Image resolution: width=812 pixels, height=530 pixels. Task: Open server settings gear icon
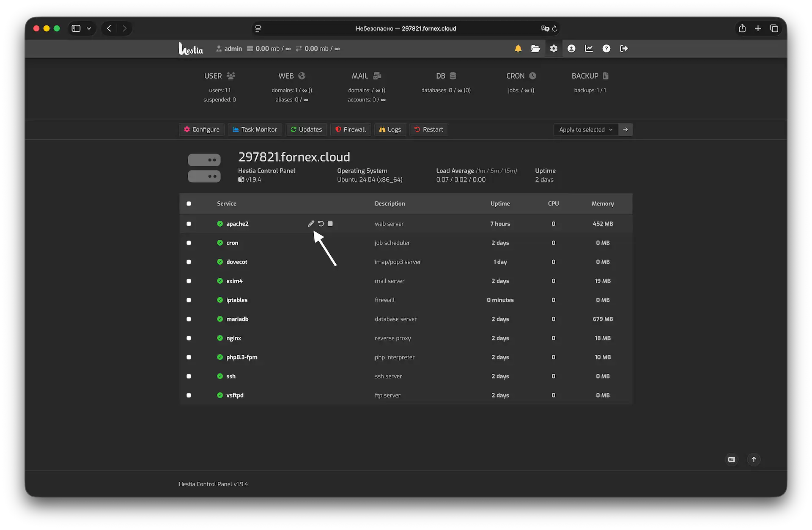click(x=554, y=49)
